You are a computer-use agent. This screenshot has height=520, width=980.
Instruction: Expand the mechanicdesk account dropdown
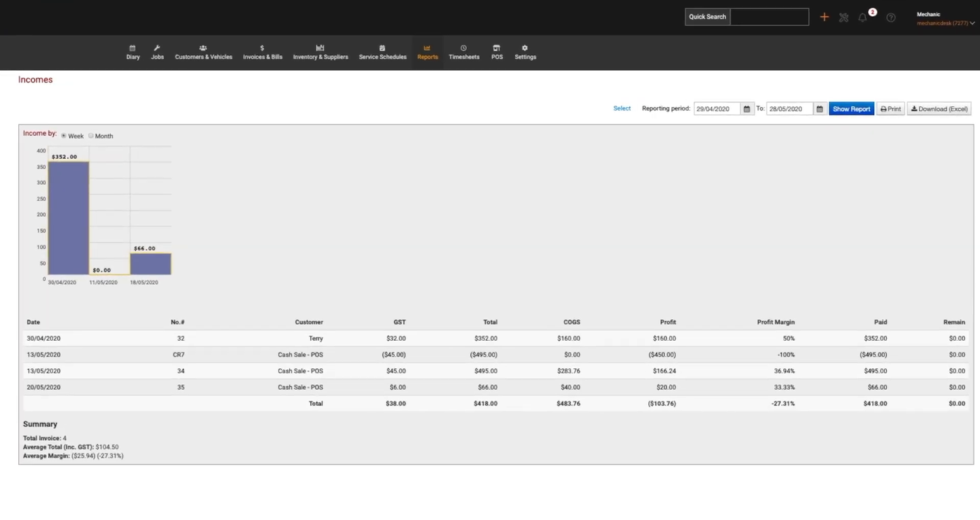(x=945, y=23)
